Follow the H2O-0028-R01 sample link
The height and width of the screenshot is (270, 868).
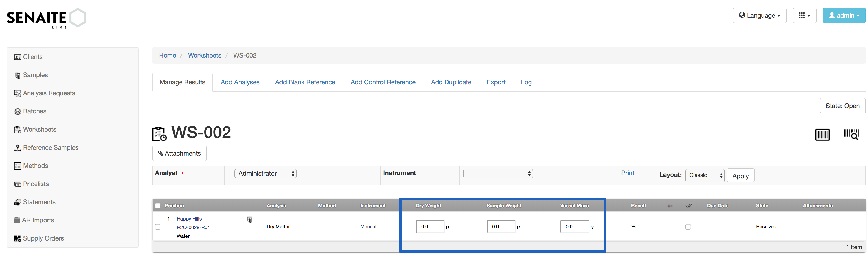tap(193, 227)
